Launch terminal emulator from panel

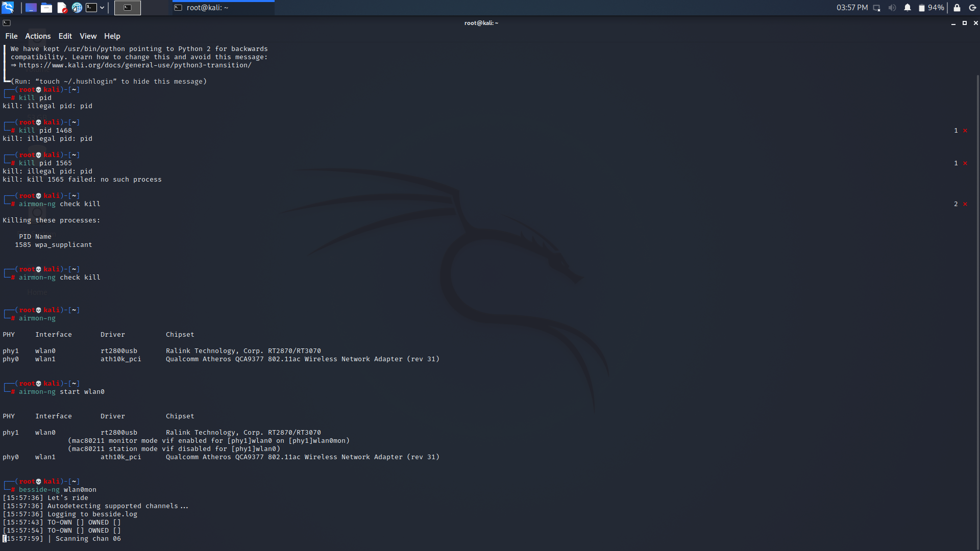click(91, 8)
